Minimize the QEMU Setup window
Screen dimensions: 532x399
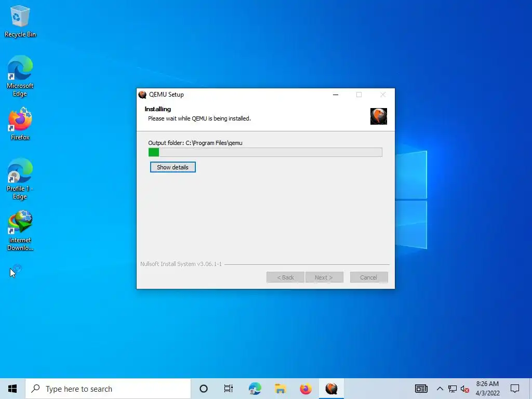point(336,95)
